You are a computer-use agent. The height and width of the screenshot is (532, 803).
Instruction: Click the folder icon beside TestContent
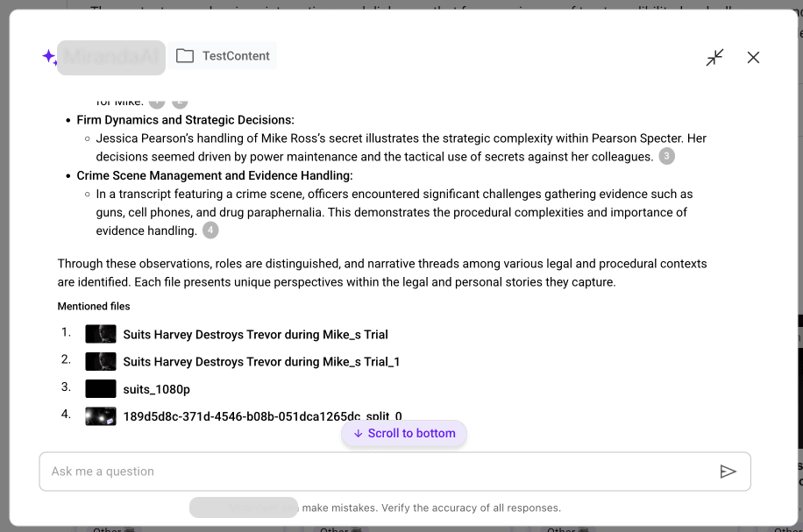[x=185, y=54]
